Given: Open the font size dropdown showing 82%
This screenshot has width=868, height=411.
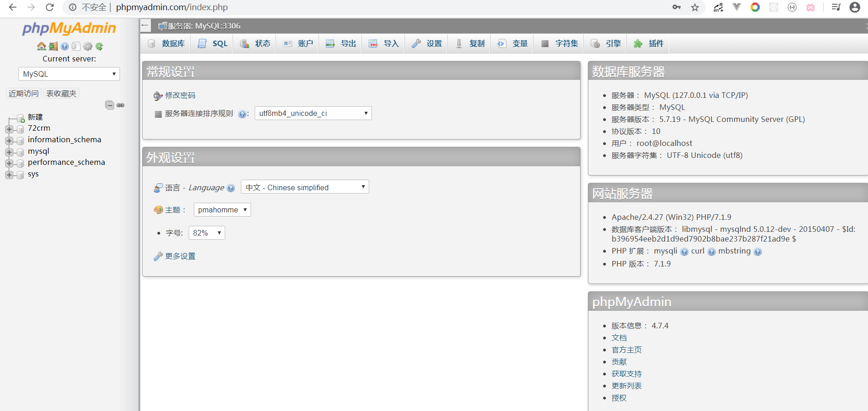Looking at the screenshot, I should (207, 233).
